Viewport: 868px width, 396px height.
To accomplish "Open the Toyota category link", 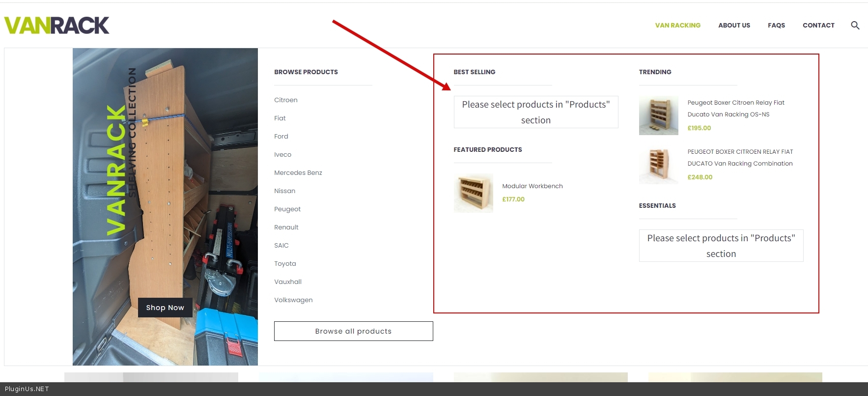I will coord(285,263).
